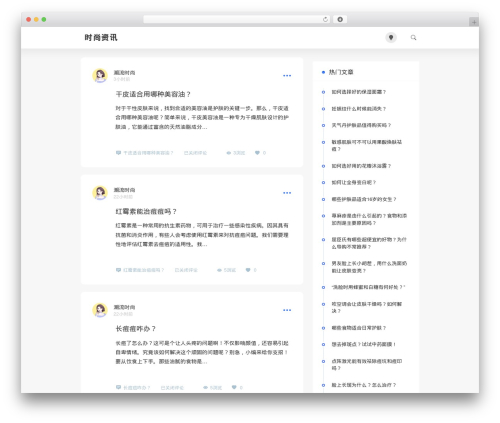This screenshot has height=423, width=500.
Task: Open hot article about 护肤品 for 16岁 girls
Action: (x=364, y=199)
